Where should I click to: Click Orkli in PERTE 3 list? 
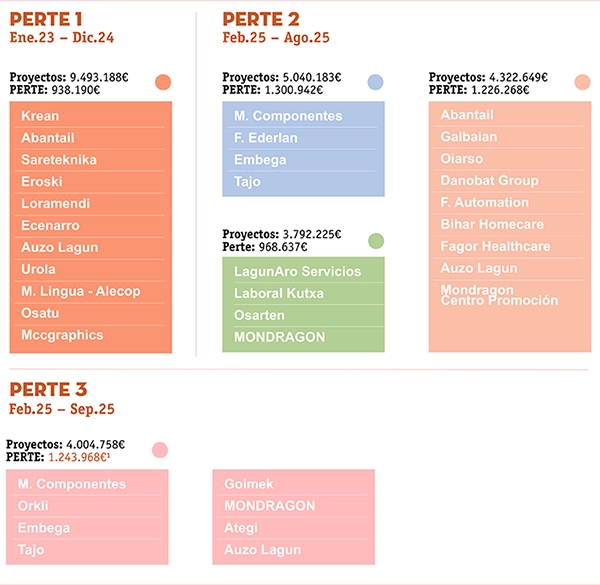coord(33,506)
